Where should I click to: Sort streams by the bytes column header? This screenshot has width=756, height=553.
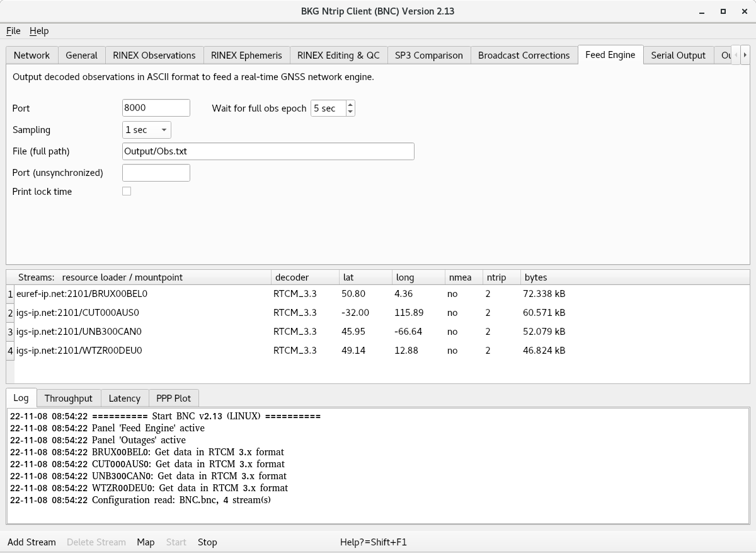[535, 277]
